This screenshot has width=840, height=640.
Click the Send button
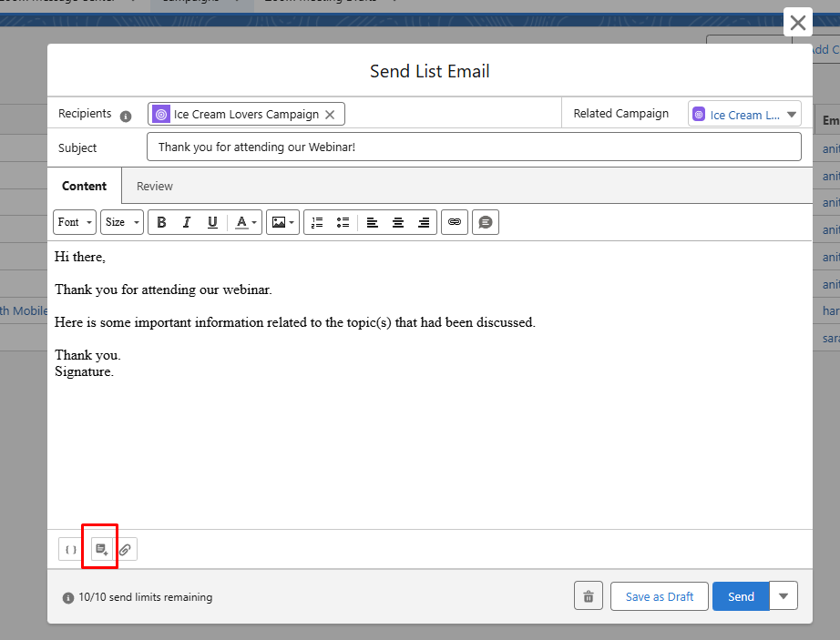(x=741, y=596)
